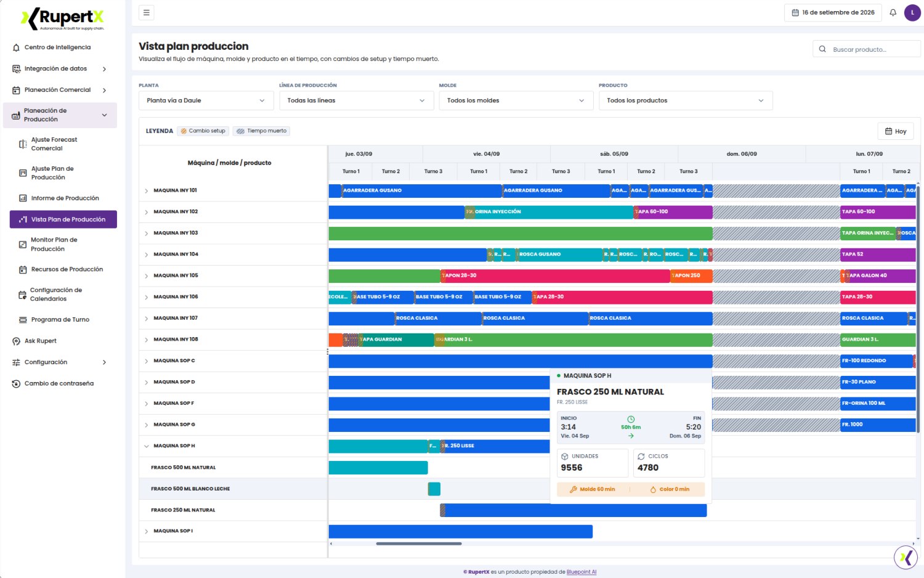Viewport: 924px width, 578px height.
Task: Click the Ask Rupert icon
Action: (16, 341)
